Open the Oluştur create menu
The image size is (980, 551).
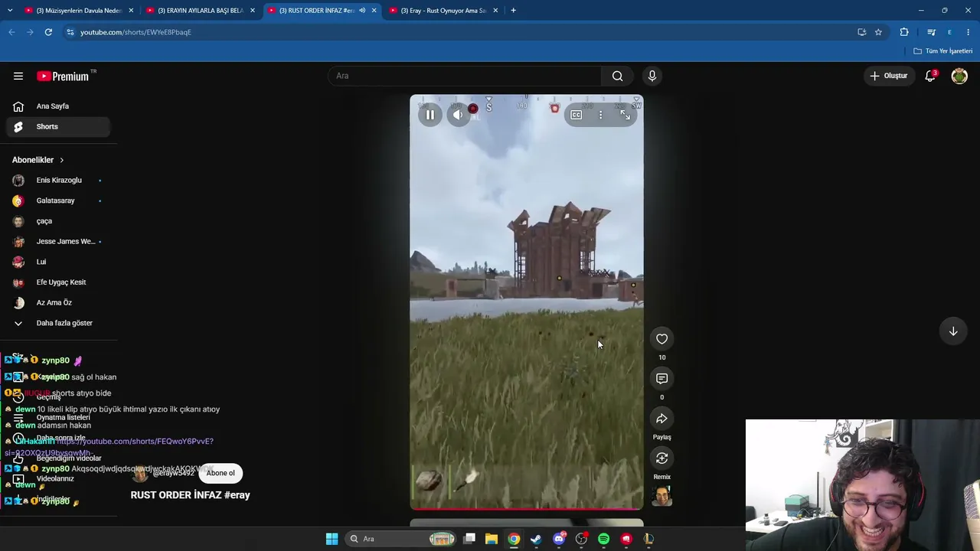(x=889, y=76)
